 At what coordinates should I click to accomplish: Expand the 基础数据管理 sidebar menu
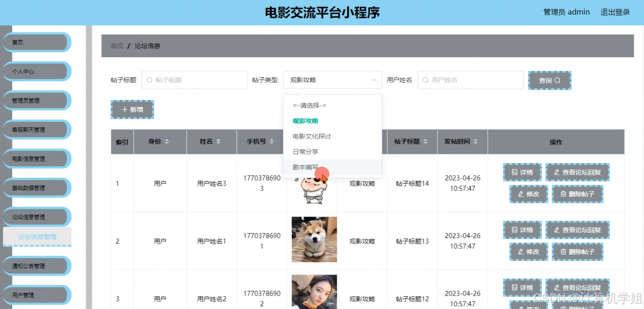[x=37, y=188]
